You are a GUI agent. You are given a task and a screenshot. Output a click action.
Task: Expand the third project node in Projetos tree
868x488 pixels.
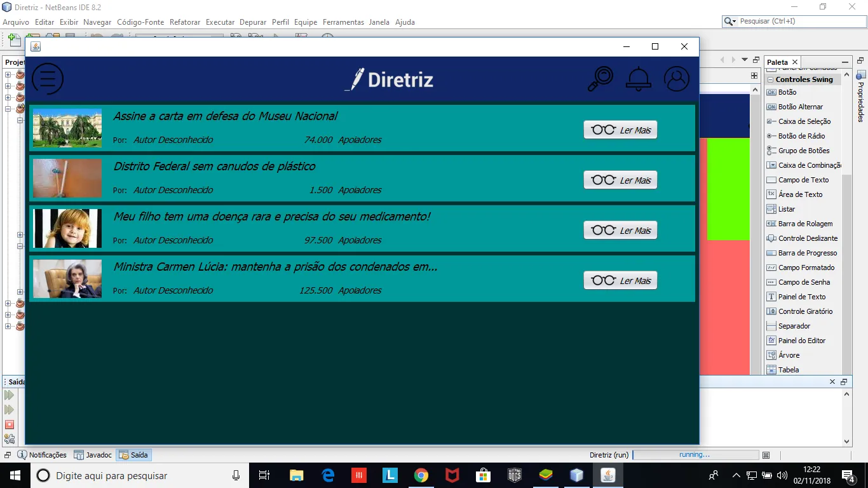[x=8, y=98]
